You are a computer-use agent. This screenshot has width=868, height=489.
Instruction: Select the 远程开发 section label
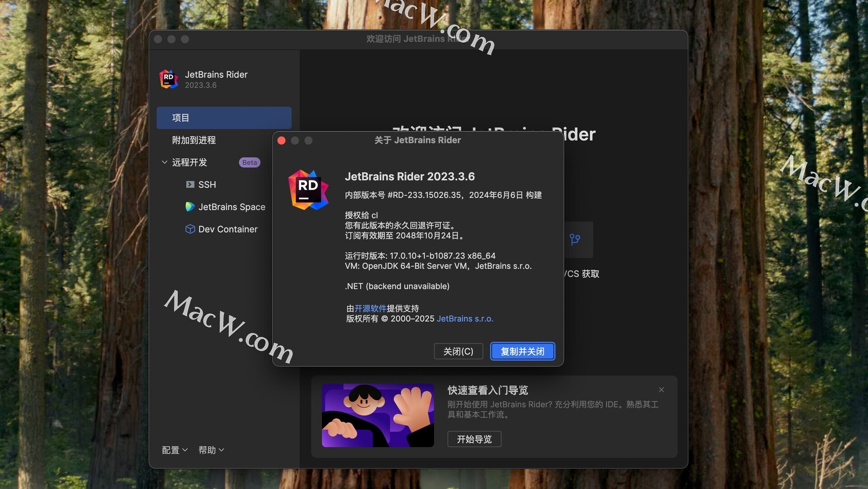[189, 162]
